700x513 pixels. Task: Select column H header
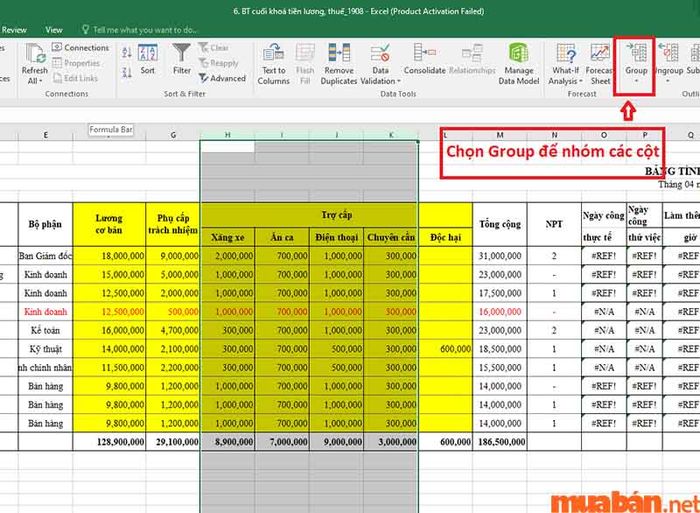click(x=228, y=135)
